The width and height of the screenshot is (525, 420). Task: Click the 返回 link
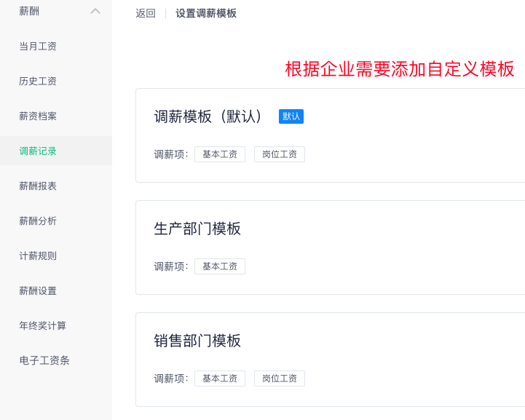click(x=146, y=13)
